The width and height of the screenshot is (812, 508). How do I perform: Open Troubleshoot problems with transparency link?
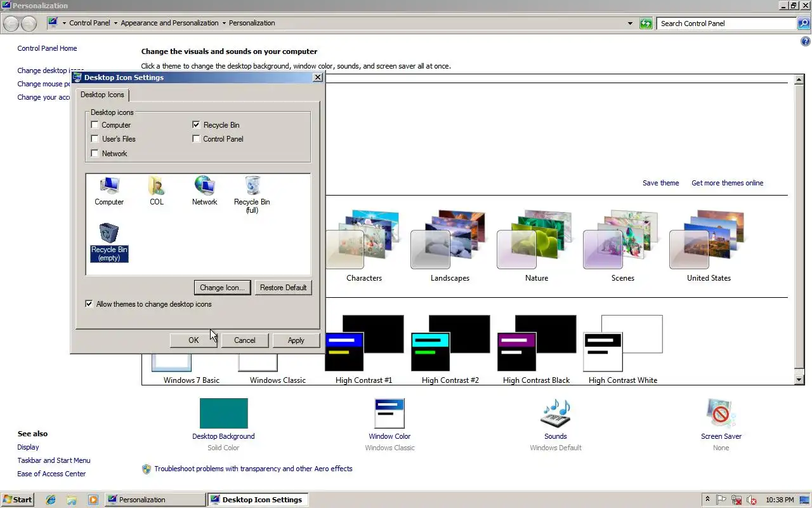(253, 469)
